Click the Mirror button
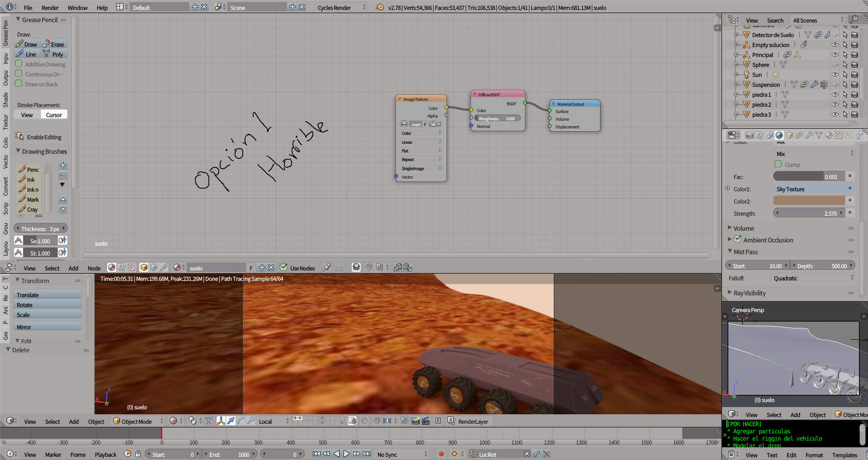868x460 pixels. click(47, 327)
